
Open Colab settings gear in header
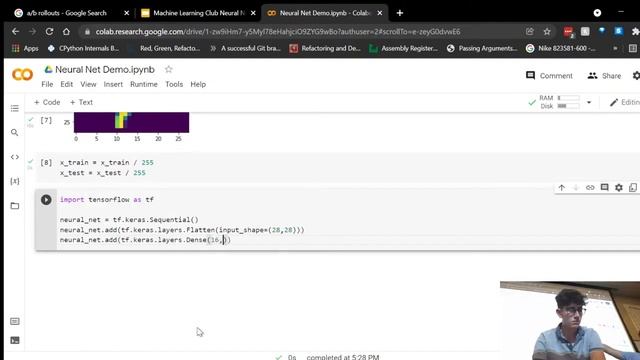tap(636, 76)
